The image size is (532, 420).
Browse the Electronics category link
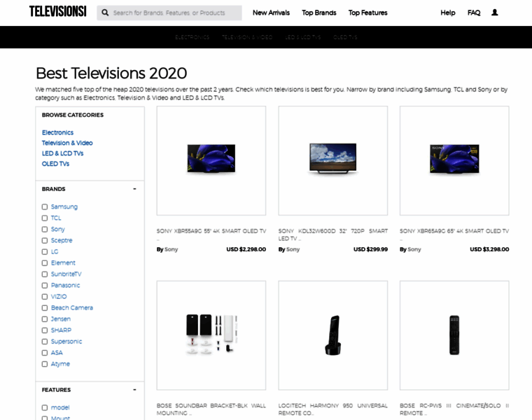[57, 132]
